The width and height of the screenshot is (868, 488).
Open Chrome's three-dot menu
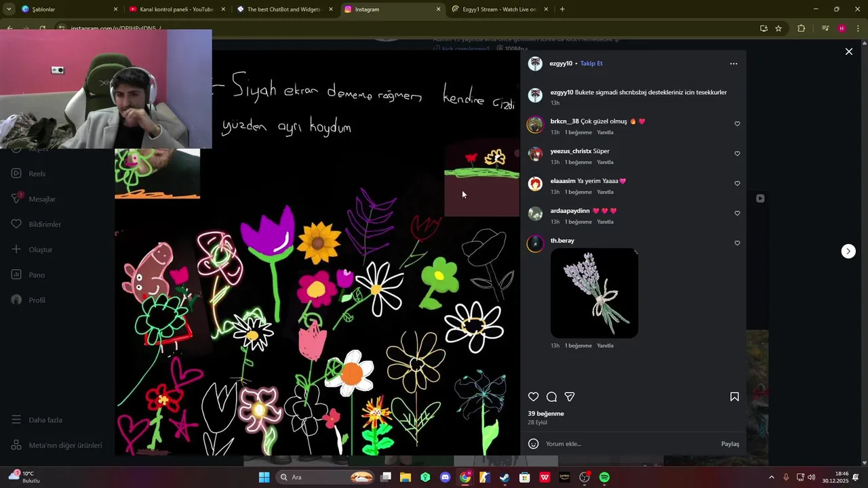[858, 28]
